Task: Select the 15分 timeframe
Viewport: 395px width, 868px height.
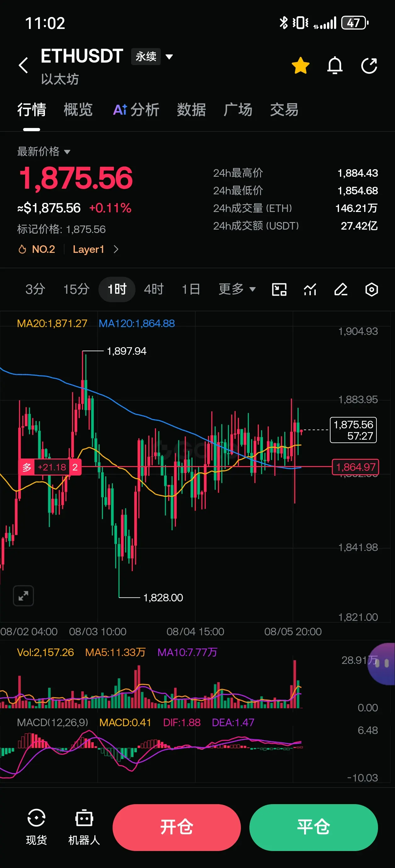Action: 76,289
